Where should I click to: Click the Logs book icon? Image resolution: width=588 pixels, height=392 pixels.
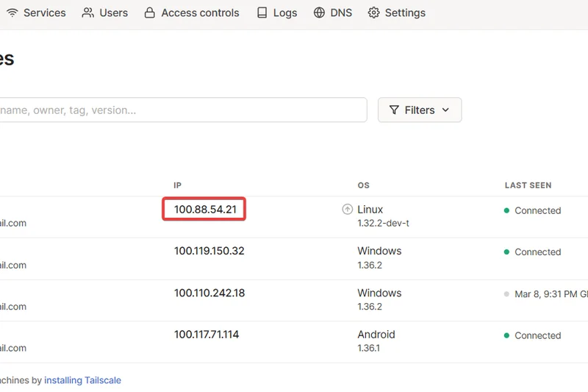point(262,13)
